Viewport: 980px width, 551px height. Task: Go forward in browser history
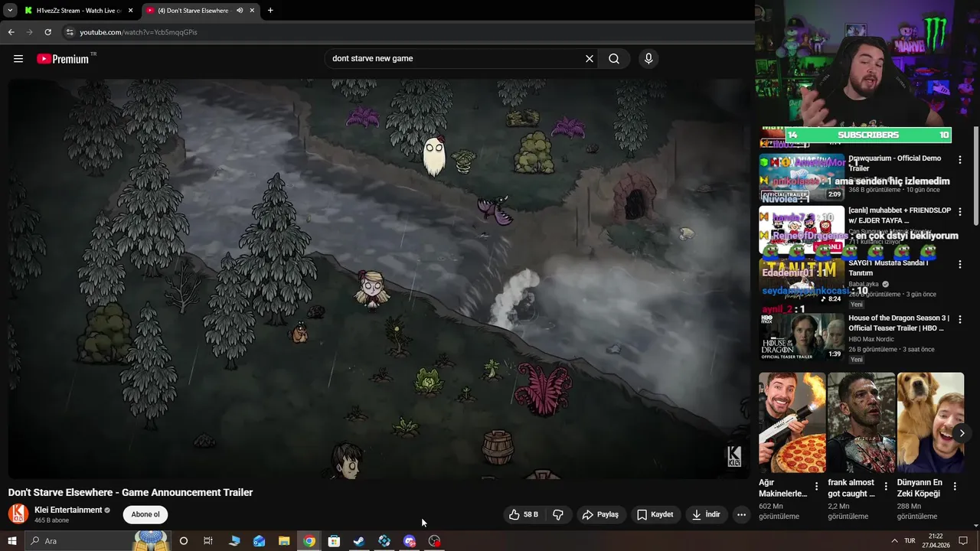[29, 32]
